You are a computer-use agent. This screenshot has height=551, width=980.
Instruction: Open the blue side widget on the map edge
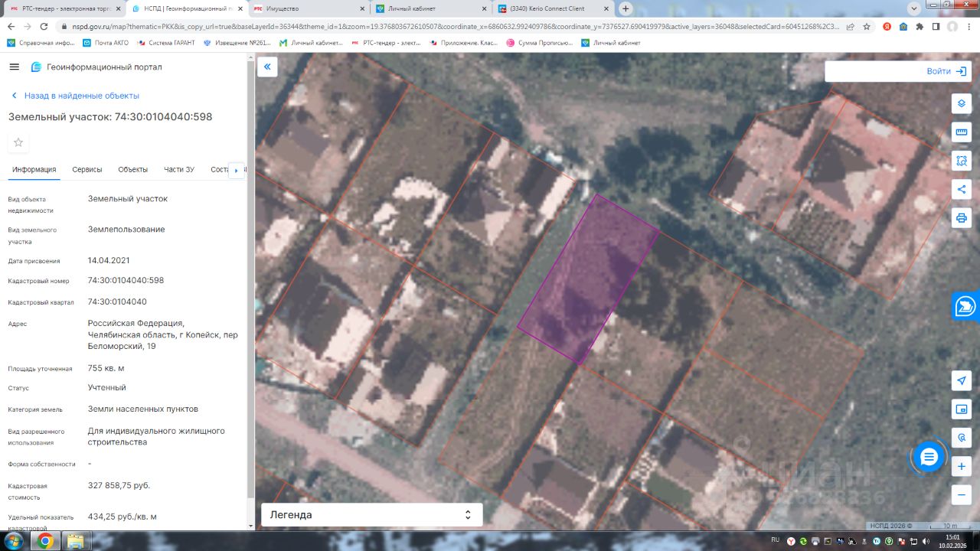pyautogui.click(x=966, y=306)
